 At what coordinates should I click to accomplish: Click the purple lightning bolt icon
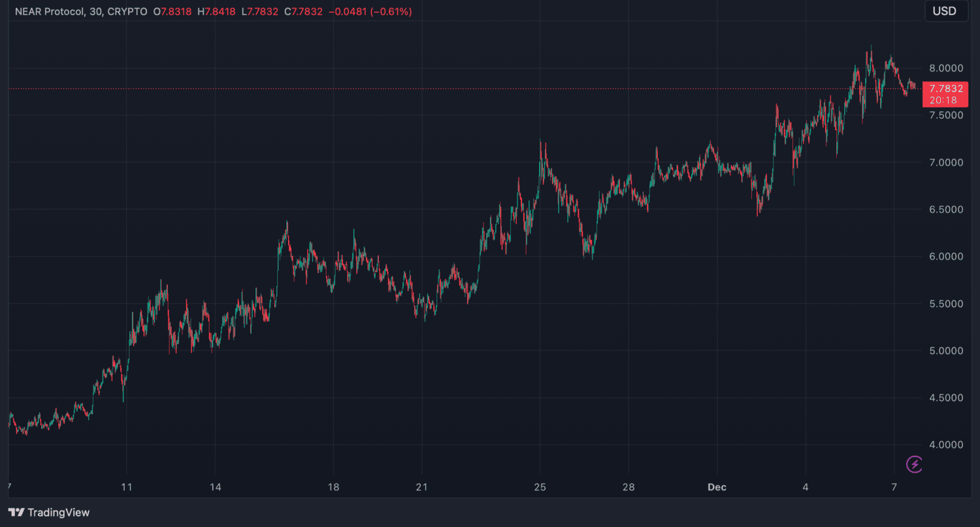(915, 464)
